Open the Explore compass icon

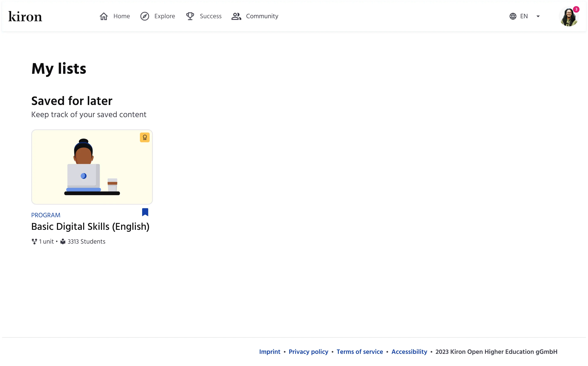(145, 16)
